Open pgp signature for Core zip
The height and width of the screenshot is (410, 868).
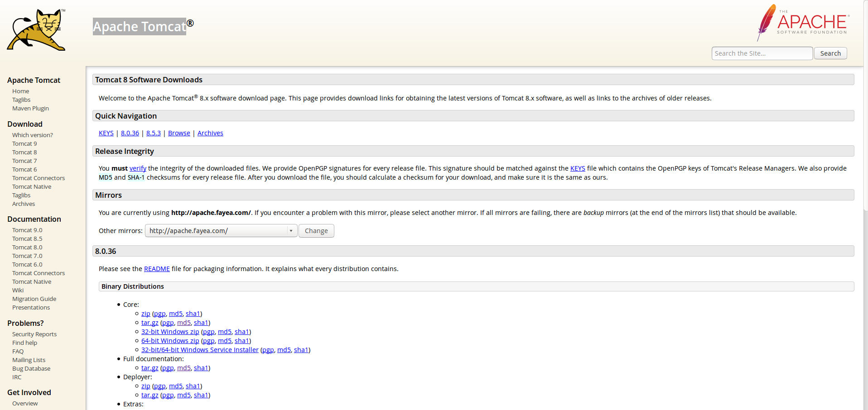159,314
